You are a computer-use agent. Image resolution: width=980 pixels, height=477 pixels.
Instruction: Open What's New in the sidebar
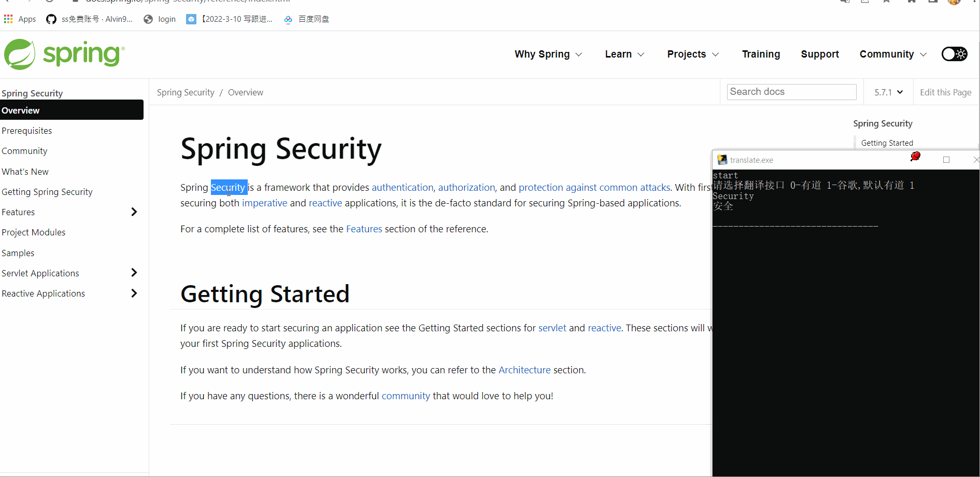[x=25, y=172]
